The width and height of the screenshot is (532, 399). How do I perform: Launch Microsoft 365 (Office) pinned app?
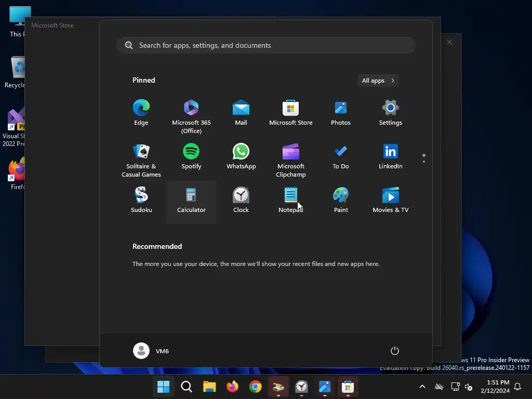(x=191, y=116)
